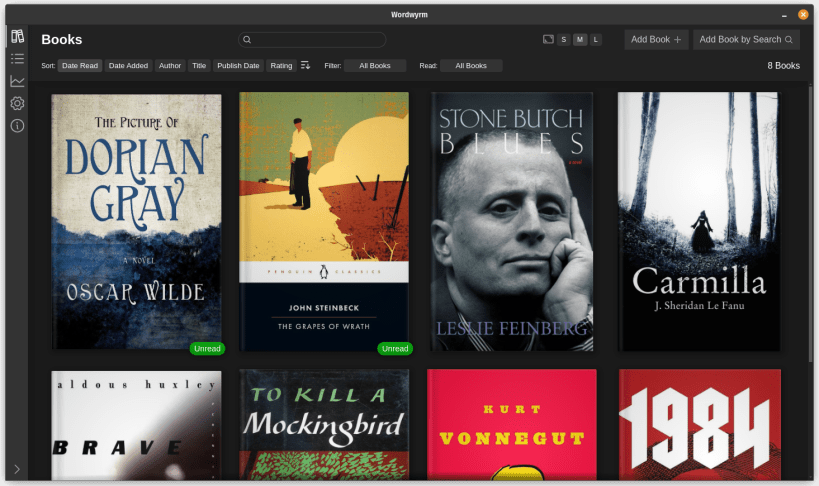
Task: Click Unread badge on Dorian Gray
Action: click(207, 349)
